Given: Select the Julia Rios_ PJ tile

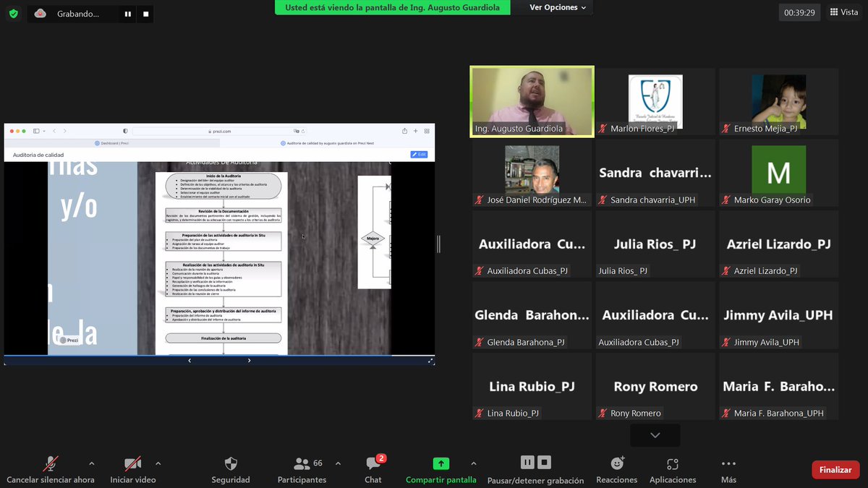Looking at the screenshot, I should point(655,244).
